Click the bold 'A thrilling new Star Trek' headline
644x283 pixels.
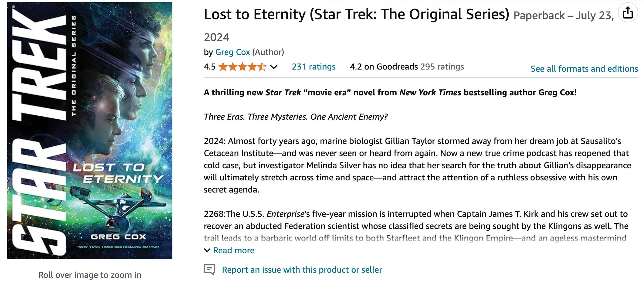(x=390, y=93)
